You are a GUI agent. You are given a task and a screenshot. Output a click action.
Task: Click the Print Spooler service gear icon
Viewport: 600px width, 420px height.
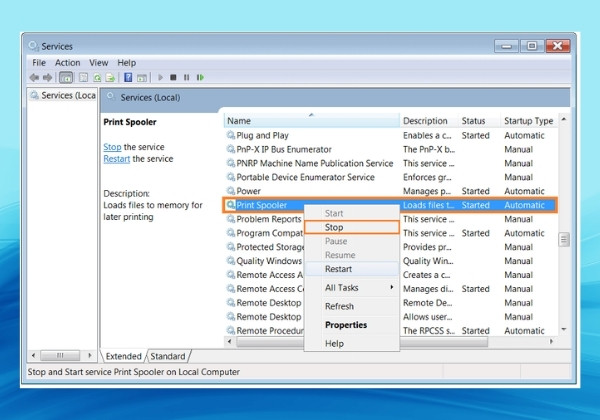(x=231, y=205)
